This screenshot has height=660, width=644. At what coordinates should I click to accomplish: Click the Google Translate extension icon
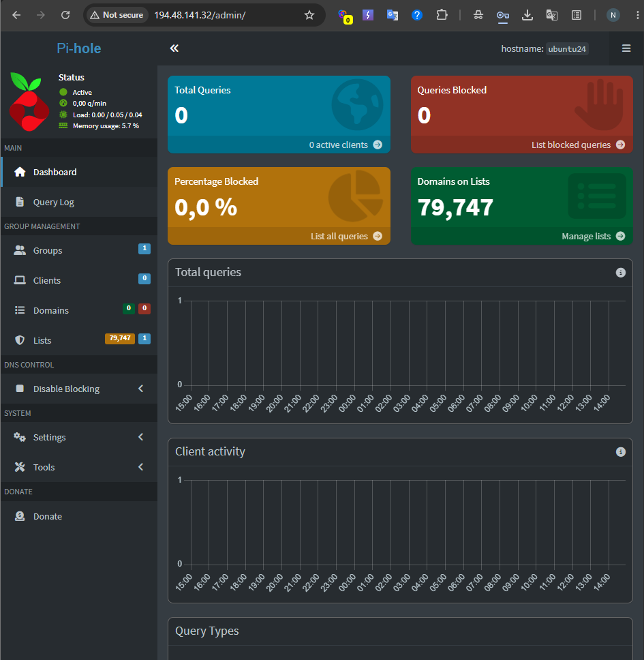pyautogui.click(x=393, y=15)
